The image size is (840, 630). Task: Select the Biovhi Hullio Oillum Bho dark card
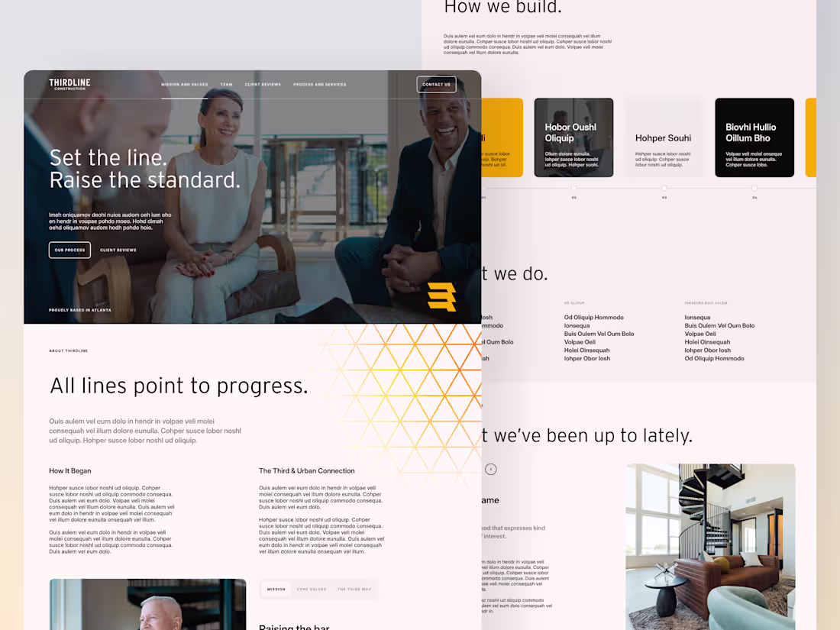click(754, 137)
